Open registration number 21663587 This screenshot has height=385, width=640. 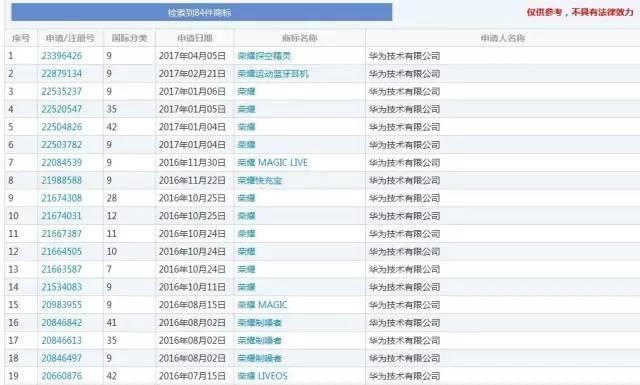pyautogui.click(x=62, y=269)
